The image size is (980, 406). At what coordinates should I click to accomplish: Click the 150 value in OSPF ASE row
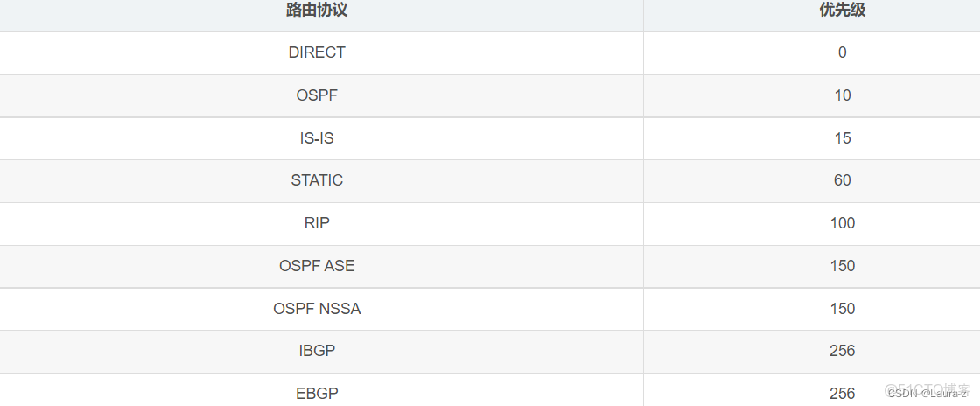click(842, 266)
